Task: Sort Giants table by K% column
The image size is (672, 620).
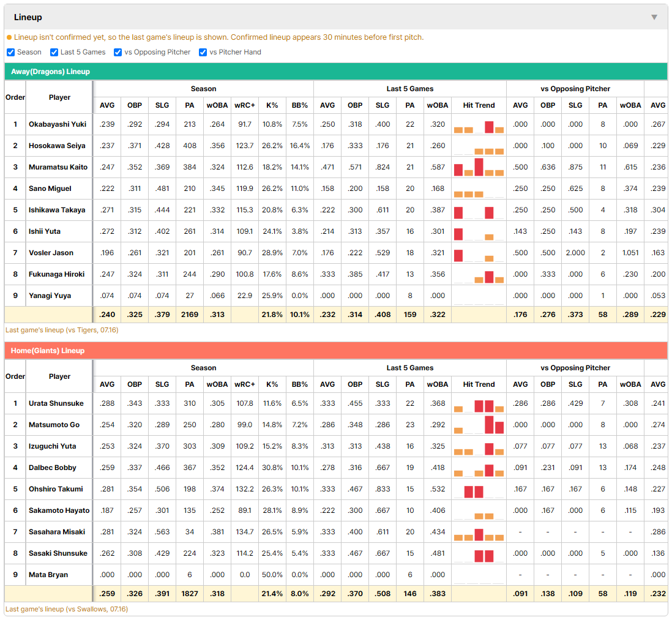Action: (x=272, y=384)
